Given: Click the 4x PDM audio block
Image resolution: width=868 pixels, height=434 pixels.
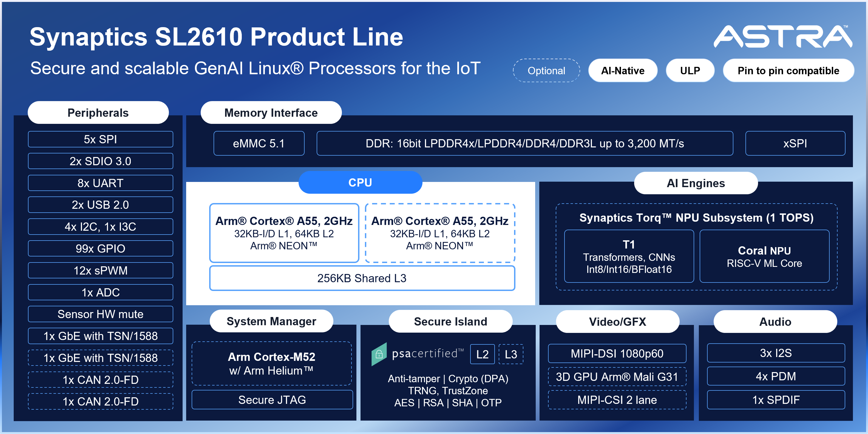Looking at the screenshot, I should click(x=776, y=376).
